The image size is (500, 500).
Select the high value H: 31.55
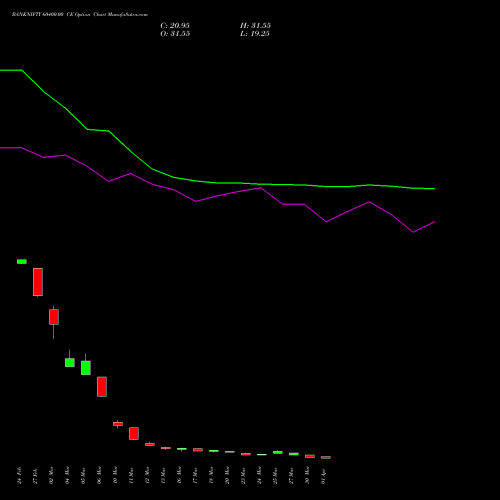click(x=255, y=26)
